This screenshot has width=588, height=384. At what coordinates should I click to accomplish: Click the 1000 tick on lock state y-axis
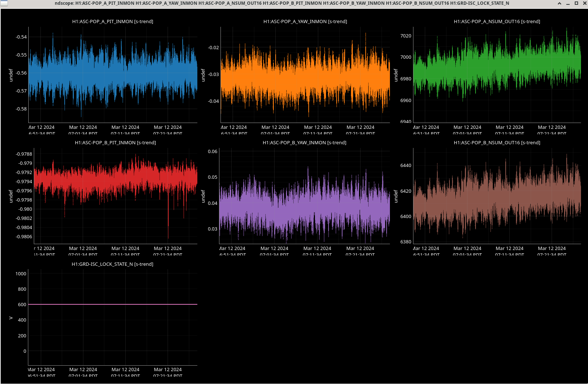pyautogui.click(x=21, y=274)
